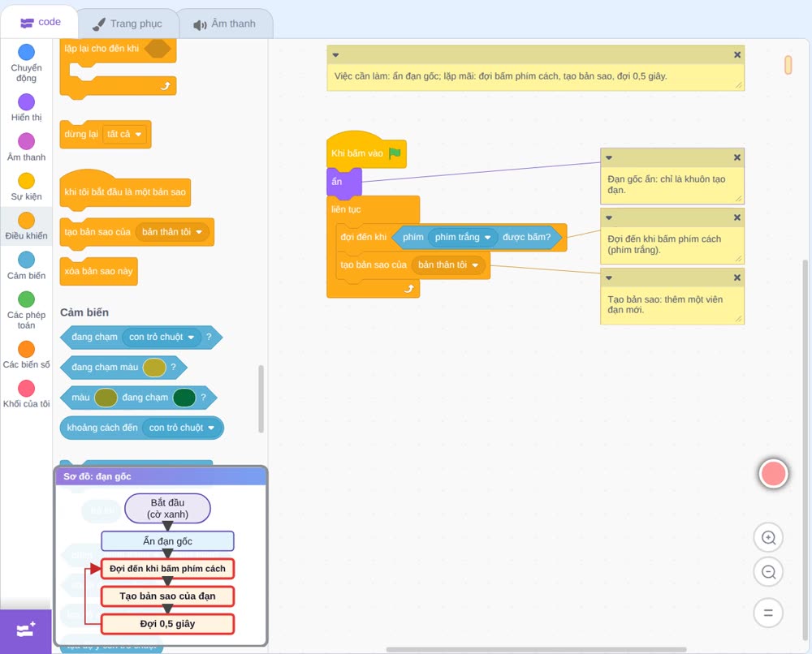Click the add extension button

[x=26, y=630]
